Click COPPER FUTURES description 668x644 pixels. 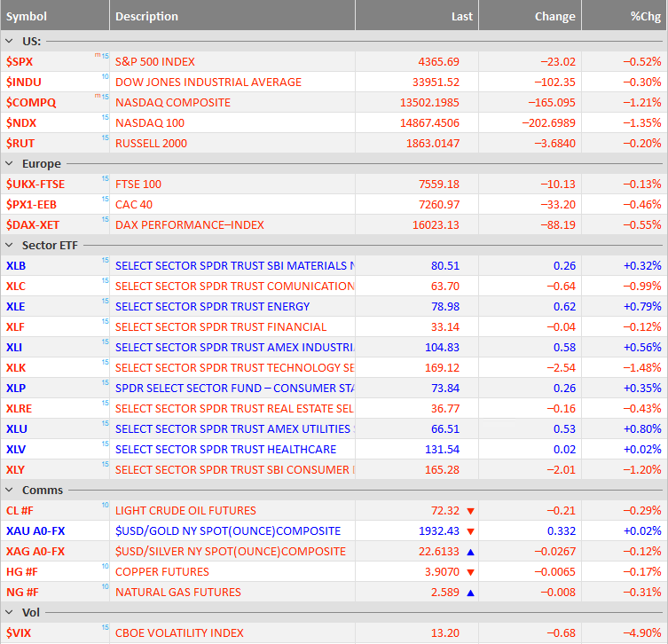pyautogui.click(x=162, y=572)
